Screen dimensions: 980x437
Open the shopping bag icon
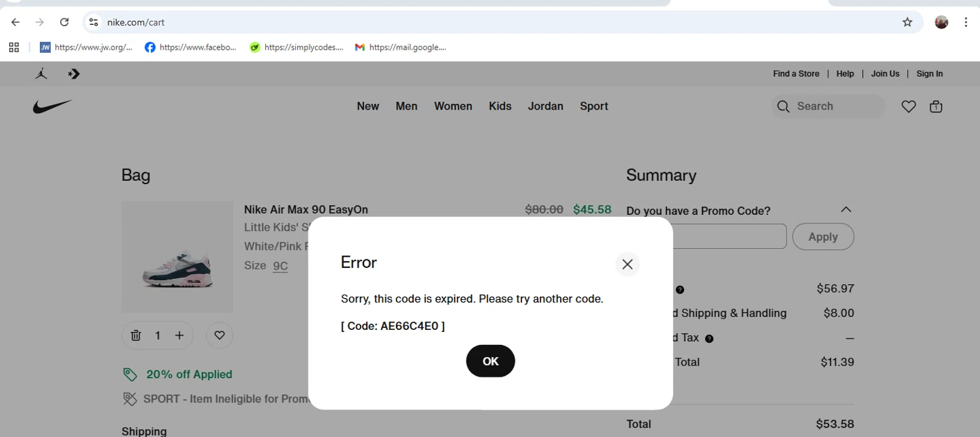936,106
